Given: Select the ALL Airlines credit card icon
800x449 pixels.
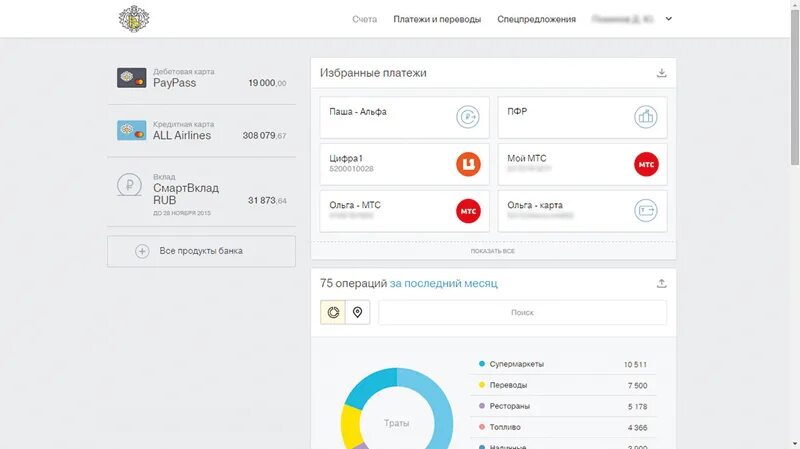Looking at the screenshot, I should 132,130.
